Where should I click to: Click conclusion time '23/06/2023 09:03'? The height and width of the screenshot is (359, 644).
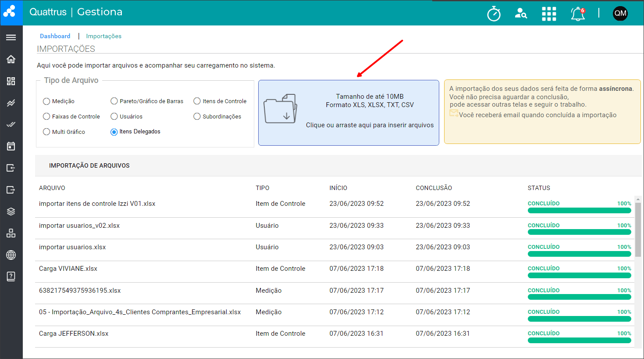(x=443, y=247)
